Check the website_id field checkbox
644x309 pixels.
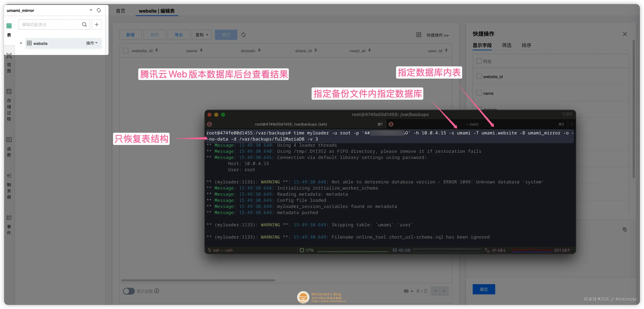point(479,76)
